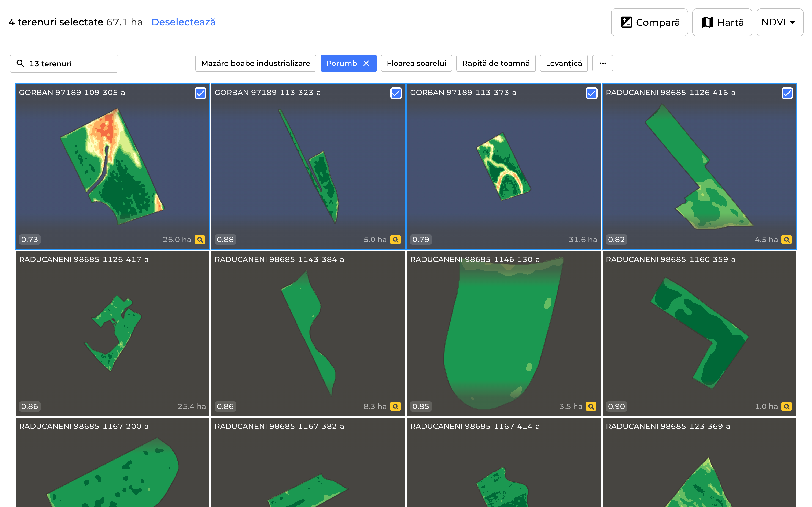Screen dimensions: 812x507
Task: Remove the Porumb filter with X icon
Action: tap(366, 63)
